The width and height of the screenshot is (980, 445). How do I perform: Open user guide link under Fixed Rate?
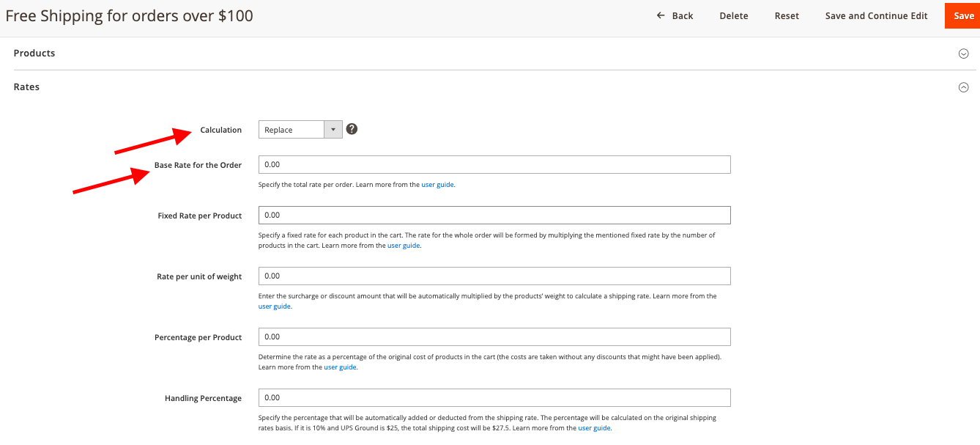click(x=404, y=246)
